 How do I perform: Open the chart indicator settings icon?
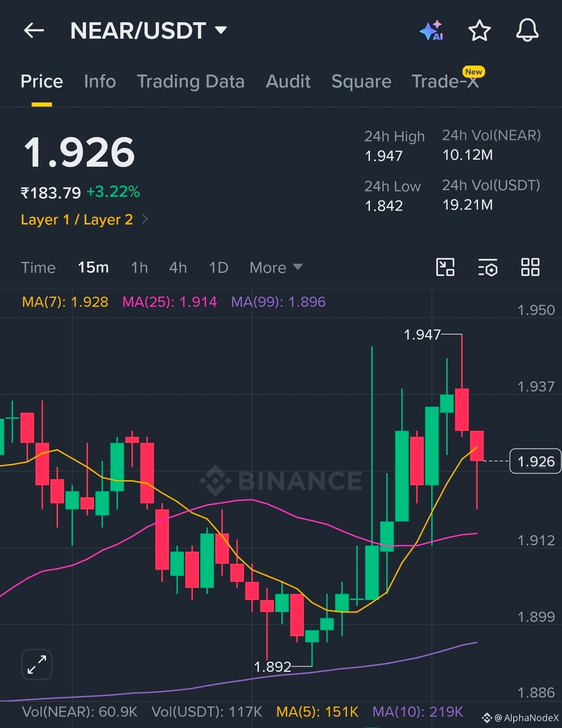[x=488, y=267]
